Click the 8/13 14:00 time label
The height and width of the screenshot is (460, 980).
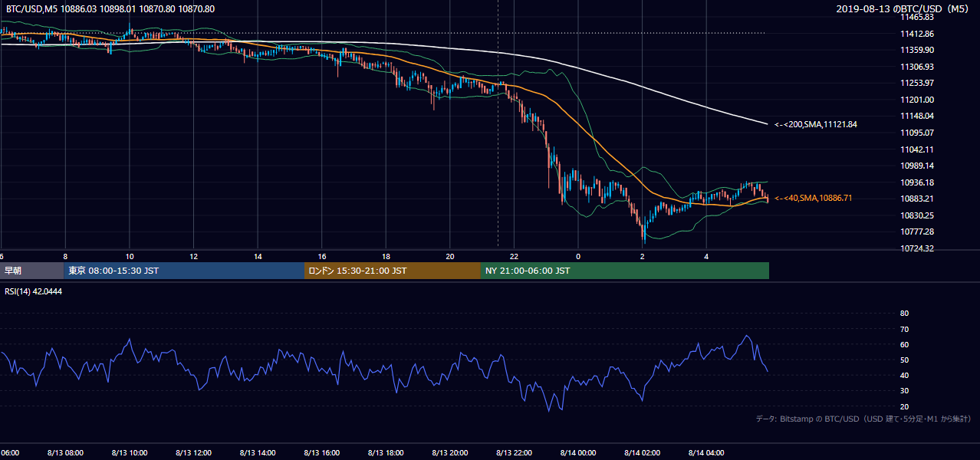[258, 453]
